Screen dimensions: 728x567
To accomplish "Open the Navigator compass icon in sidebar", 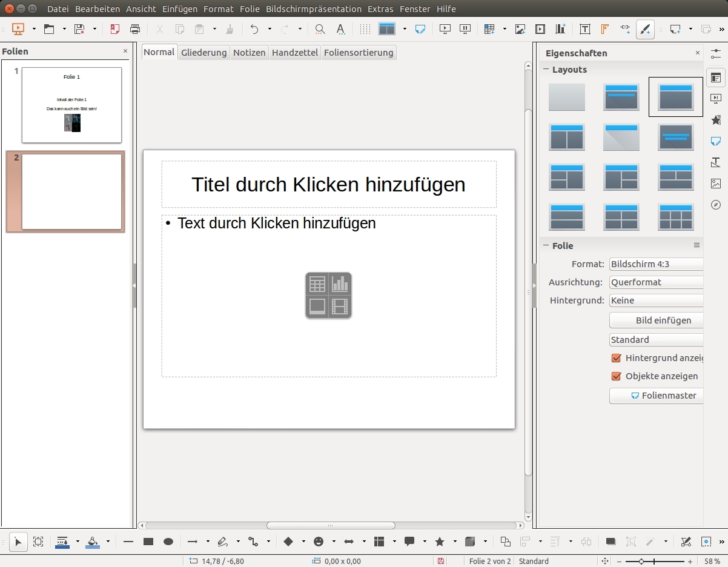I will [716, 205].
